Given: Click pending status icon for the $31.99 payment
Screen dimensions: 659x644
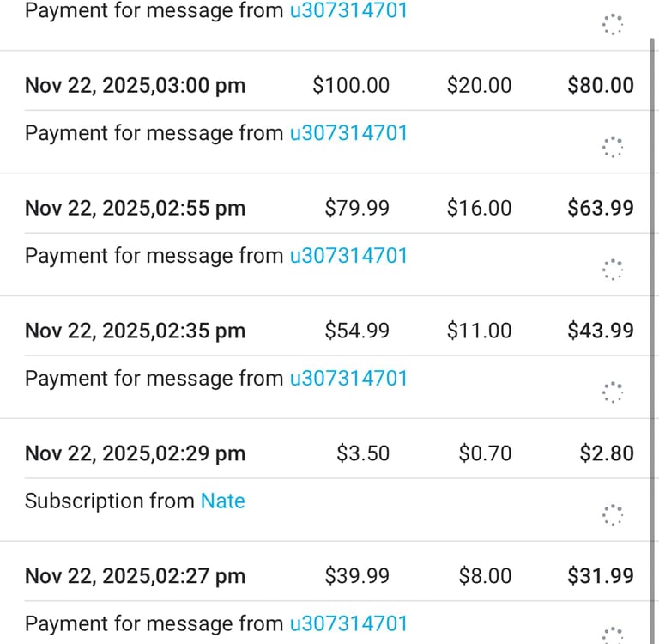Looking at the screenshot, I should coord(612,635).
